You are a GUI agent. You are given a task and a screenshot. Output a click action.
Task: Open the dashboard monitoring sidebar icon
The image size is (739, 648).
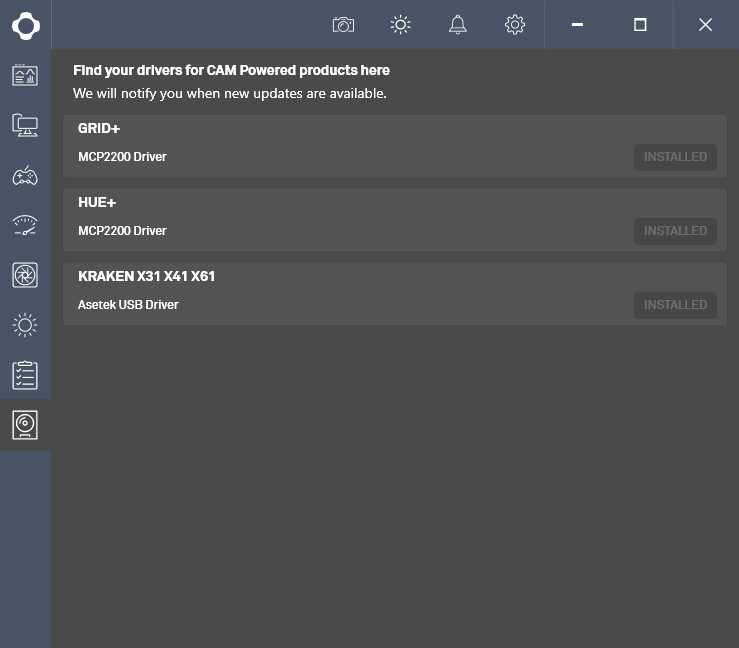tap(25, 75)
